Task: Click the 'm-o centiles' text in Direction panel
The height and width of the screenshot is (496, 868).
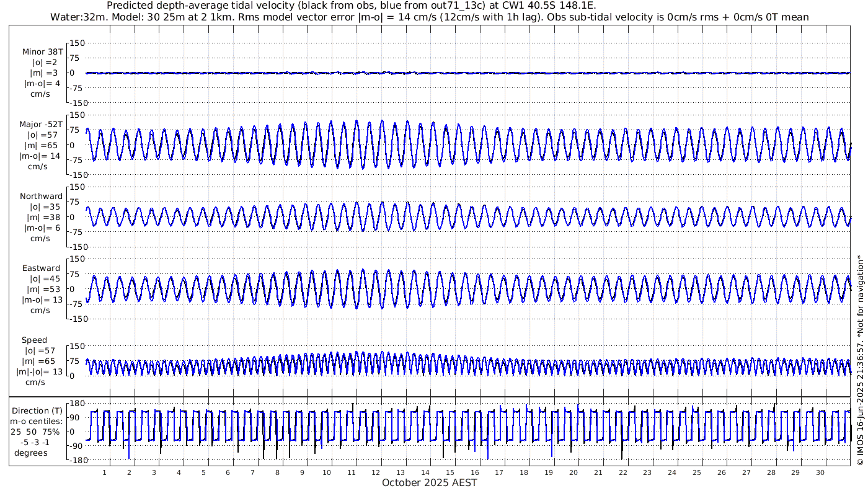Action: (36, 422)
